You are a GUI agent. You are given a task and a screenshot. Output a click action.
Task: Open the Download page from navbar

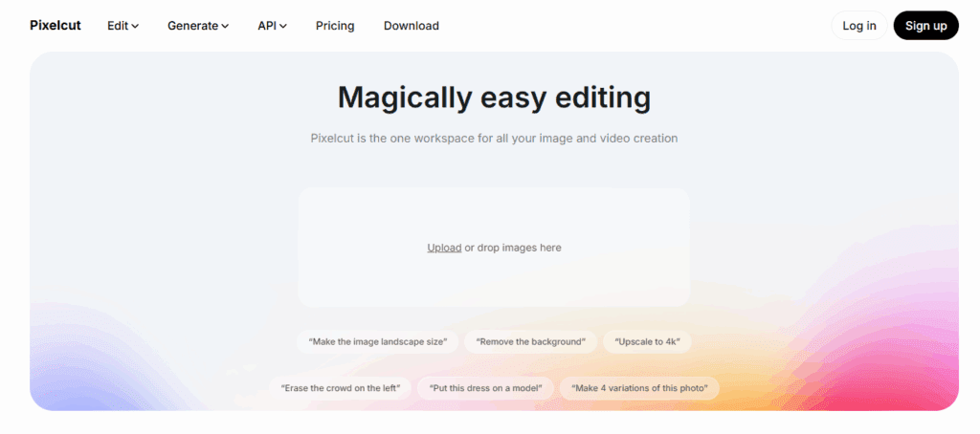click(412, 26)
